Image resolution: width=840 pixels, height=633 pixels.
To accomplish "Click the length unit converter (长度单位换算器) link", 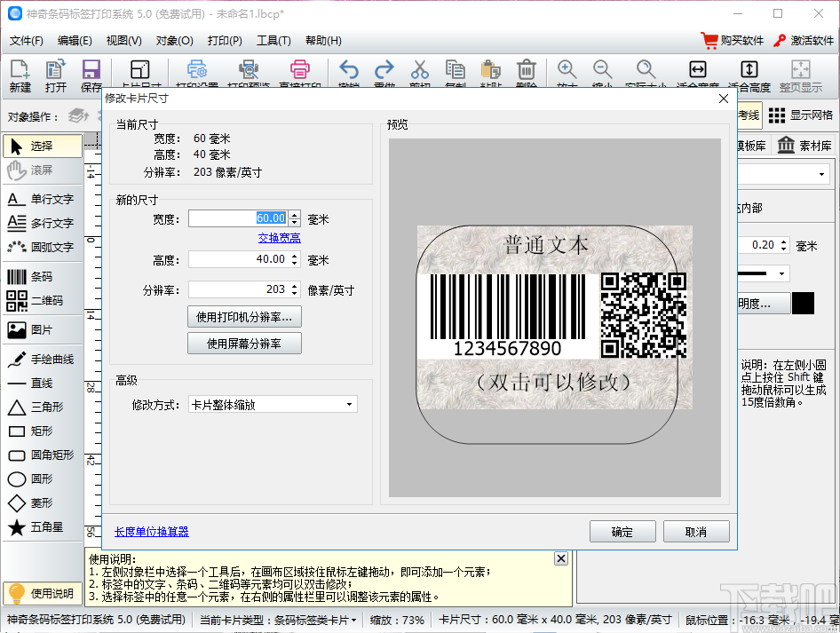I will tap(152, 532).
